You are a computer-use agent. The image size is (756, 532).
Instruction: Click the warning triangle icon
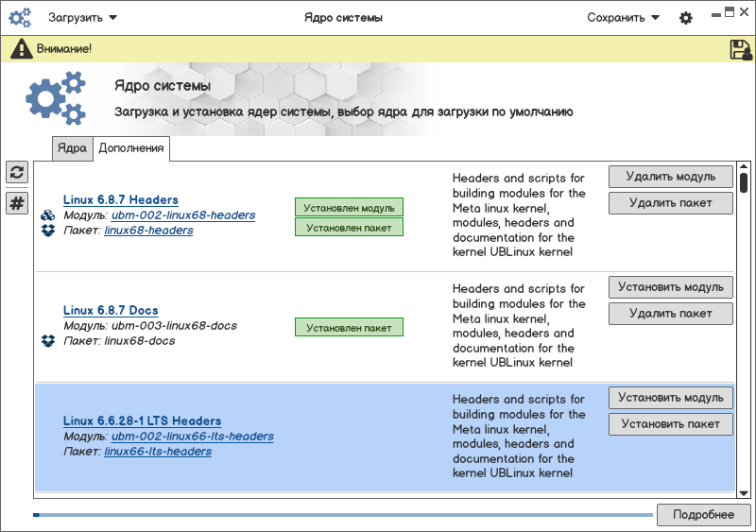(21, 49)
